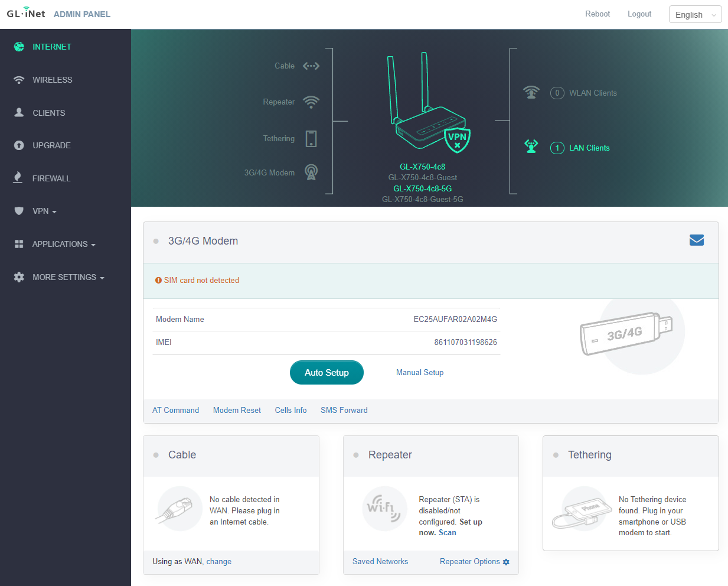Screen dimensions: 728x586
Task: Click the WLAN Clients wireless icon
Action: point(531,93)
